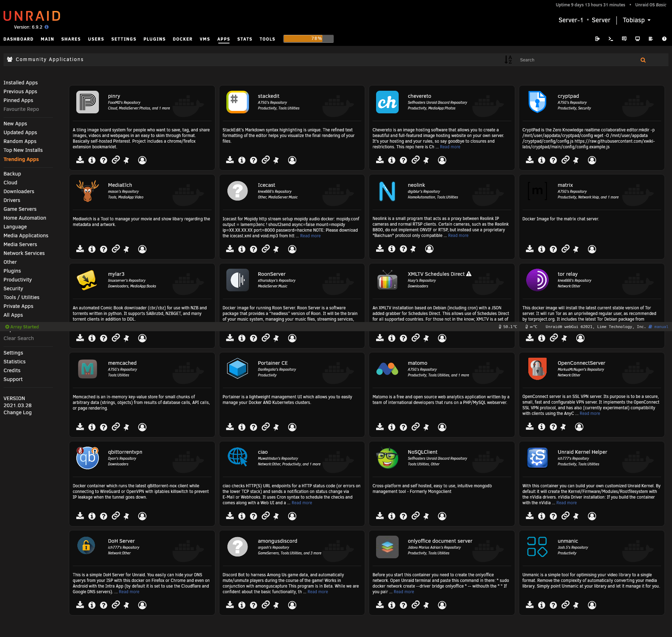
Task: Read more about Neolink's description
Action: point(458,235)
